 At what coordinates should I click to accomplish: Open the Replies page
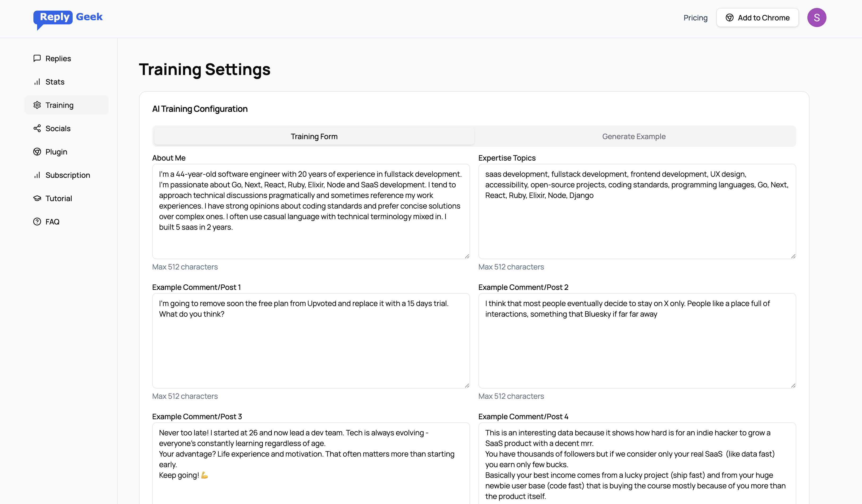click(67, 59)
